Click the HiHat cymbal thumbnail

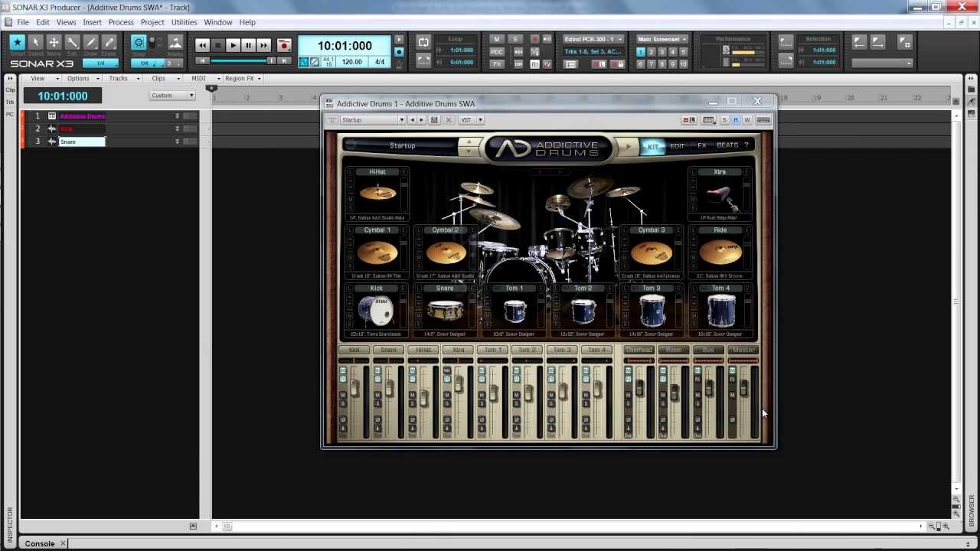click(377, 194)
